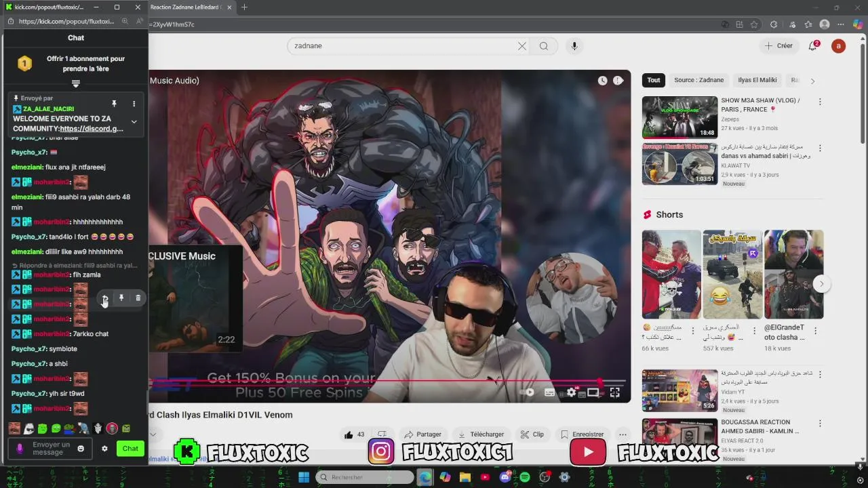Clear the zadnane search query

(x=522, y=46)
